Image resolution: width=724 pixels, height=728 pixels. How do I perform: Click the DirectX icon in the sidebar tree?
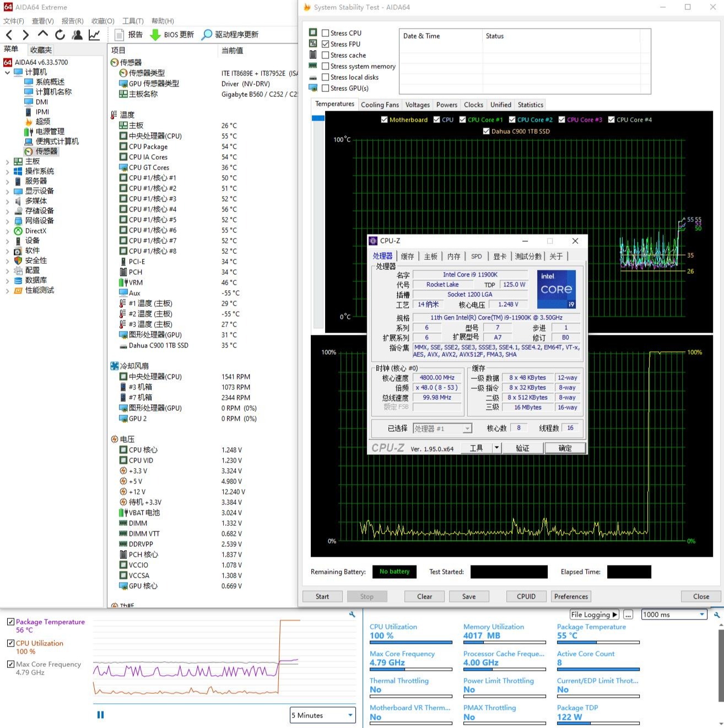18,231
